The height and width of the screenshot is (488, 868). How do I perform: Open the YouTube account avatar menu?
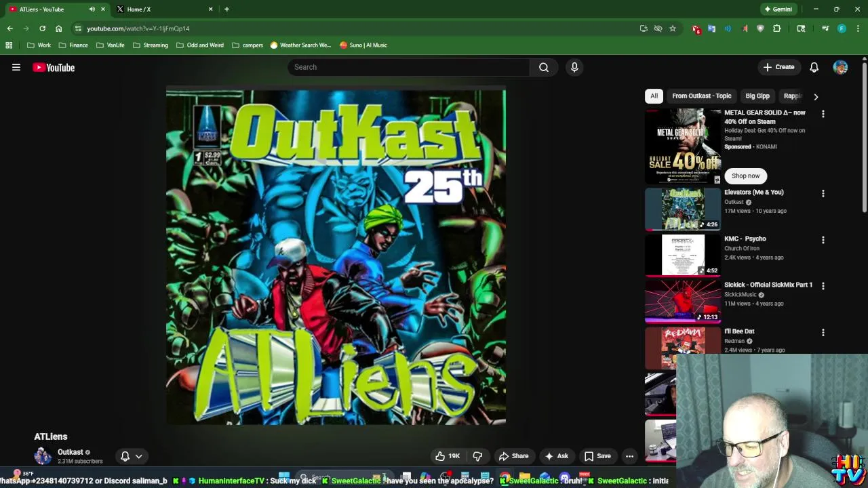(x=840, y=67)
